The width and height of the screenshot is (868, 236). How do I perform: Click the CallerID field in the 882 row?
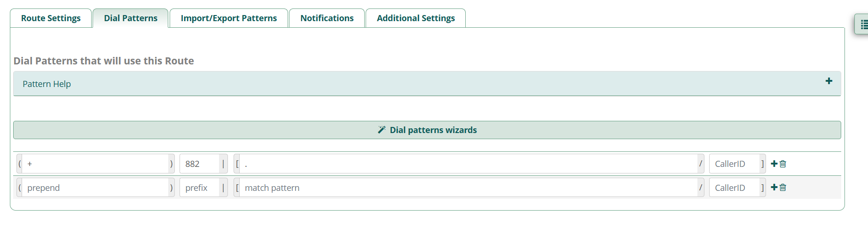coord(734,164)
